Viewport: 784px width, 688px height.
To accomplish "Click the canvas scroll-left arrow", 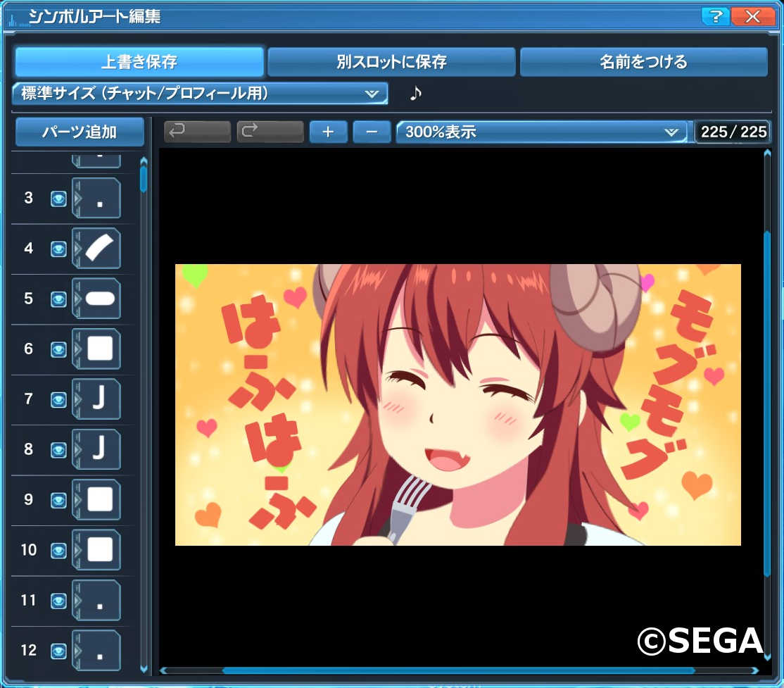I will [163, 670].
